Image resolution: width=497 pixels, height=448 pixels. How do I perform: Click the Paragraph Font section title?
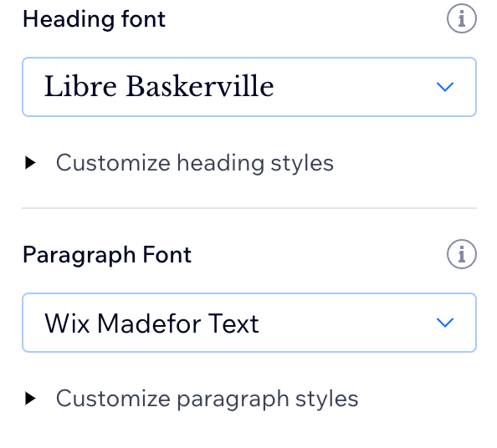coord(107,255)
